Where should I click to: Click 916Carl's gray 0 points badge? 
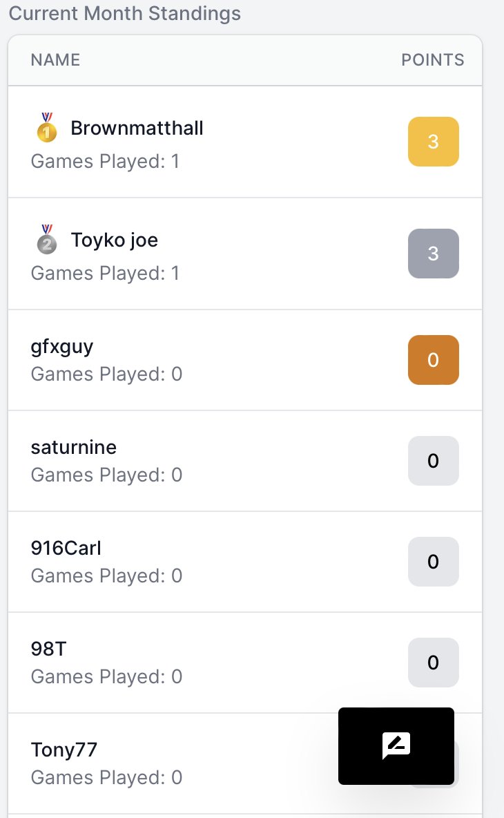433,562
